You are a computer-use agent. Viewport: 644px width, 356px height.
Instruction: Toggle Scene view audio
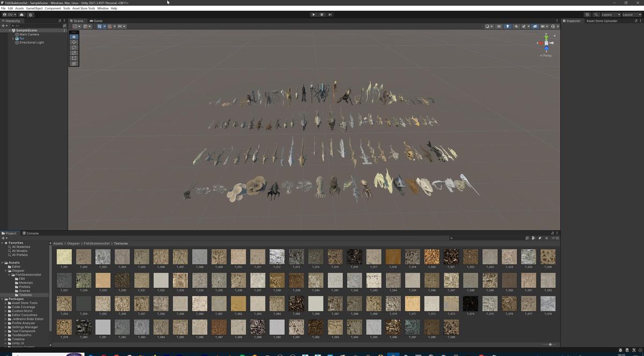point(516,26)
